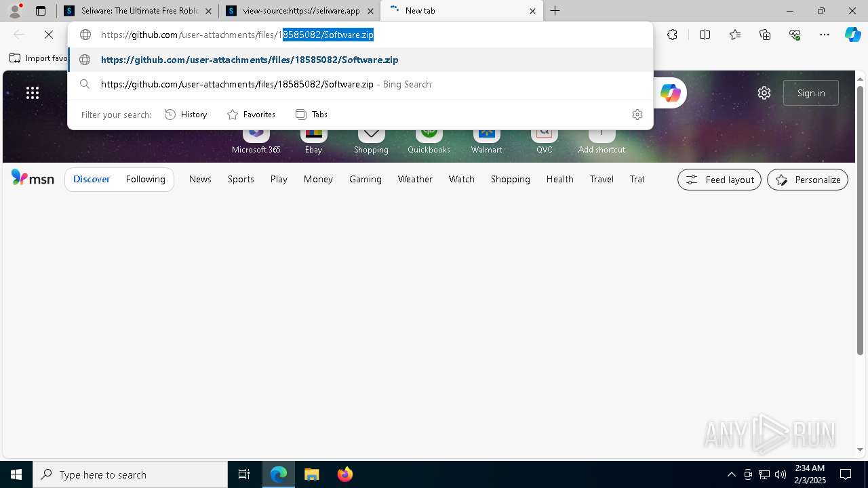Close the Seliware tab
Screen dimensions: 868x488
click(208, 11)
